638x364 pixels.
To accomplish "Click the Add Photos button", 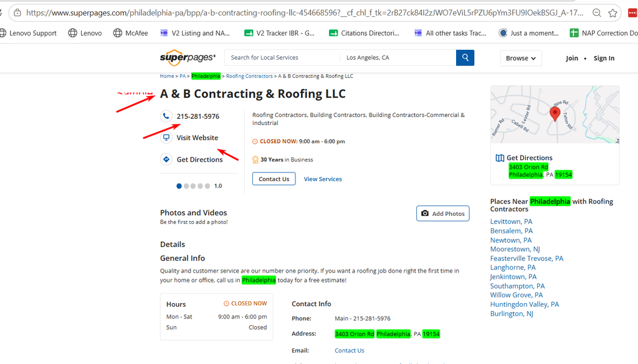I will 443,213.
